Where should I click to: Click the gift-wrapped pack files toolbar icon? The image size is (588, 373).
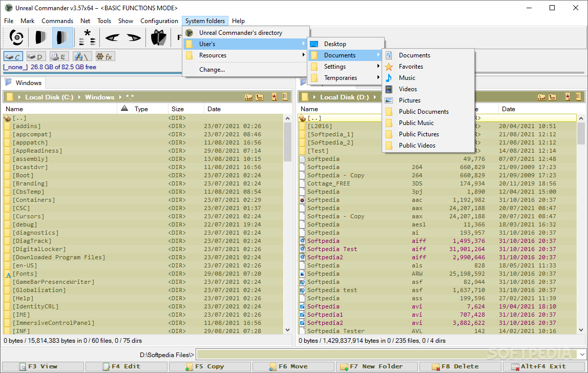[159, 37]
